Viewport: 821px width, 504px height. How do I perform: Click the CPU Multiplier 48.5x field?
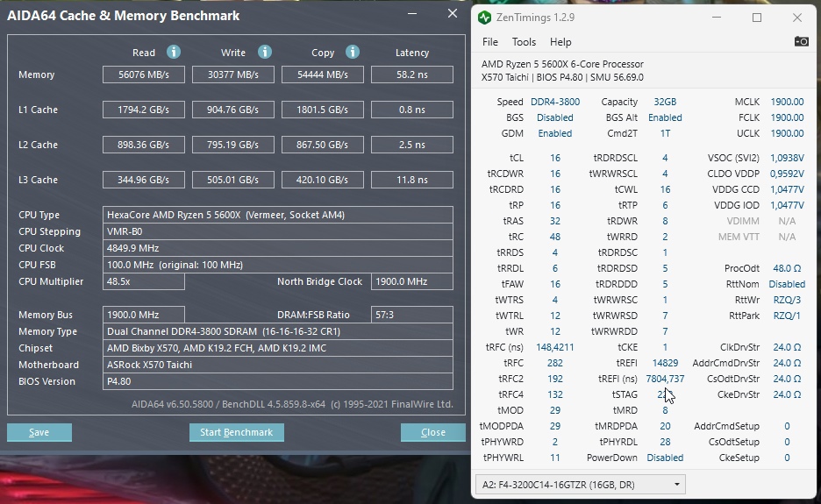click(x=144, y=281)
